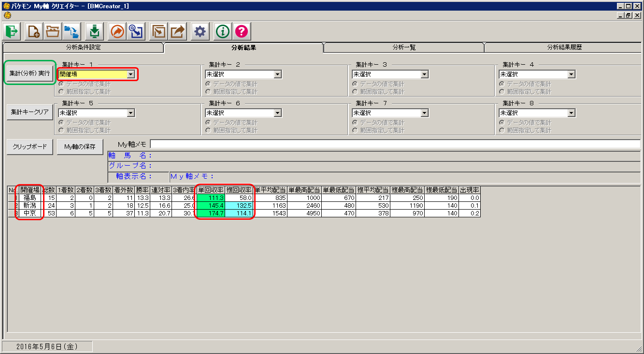644x354 pixels.
Task: Click the 2016年5月6日(金) status bar date
Action: [47, 346]
